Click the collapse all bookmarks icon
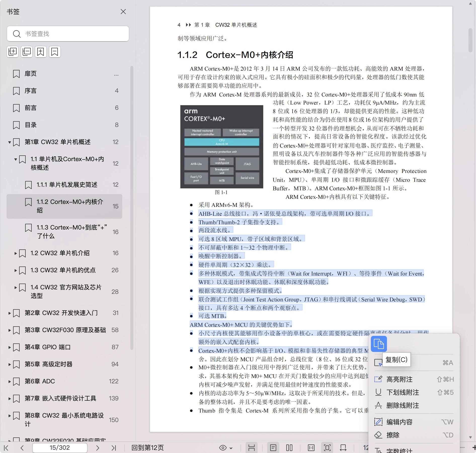This screenshot has height=453, width=476. 27,52
